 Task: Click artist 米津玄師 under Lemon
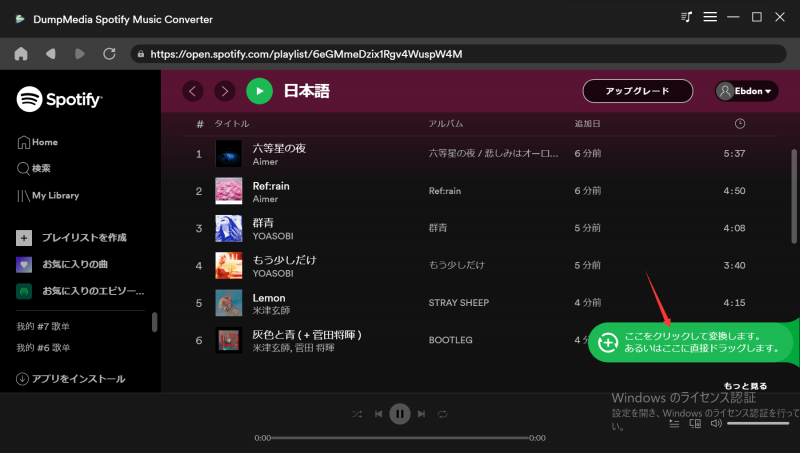pyautogui.click(x=271, y=311)
